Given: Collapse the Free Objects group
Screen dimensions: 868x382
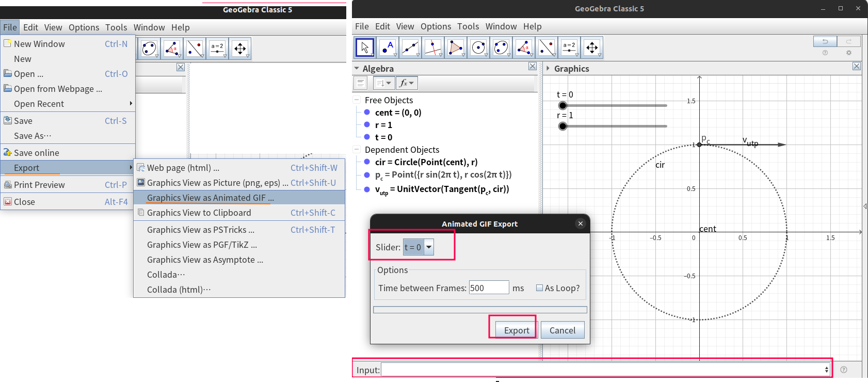Looking at the screenshot, I should tap(357, 100).
